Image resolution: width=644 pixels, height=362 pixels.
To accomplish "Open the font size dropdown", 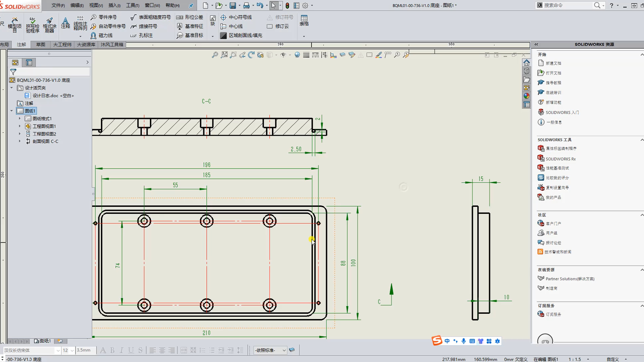I will click(x=71, y=350).
